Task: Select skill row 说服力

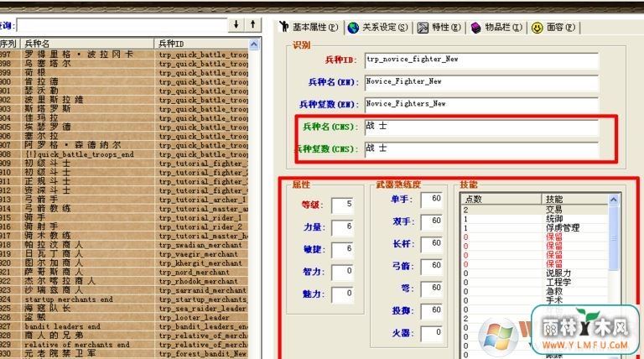Action: tap(535, 273)
